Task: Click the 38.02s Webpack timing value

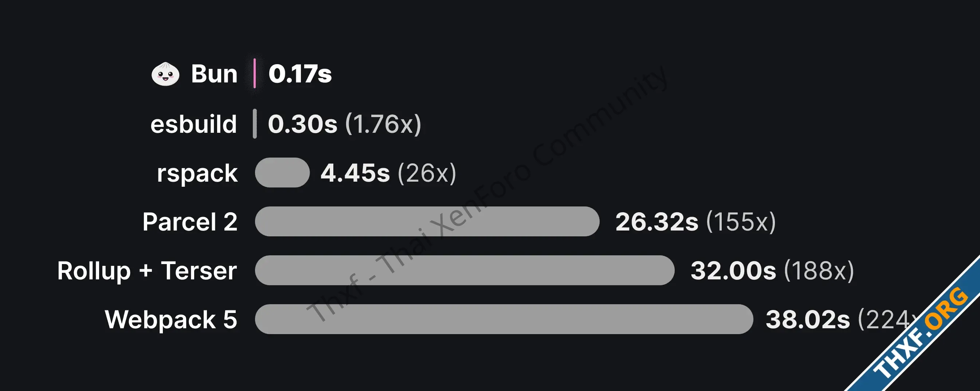Action: point(808,320)
